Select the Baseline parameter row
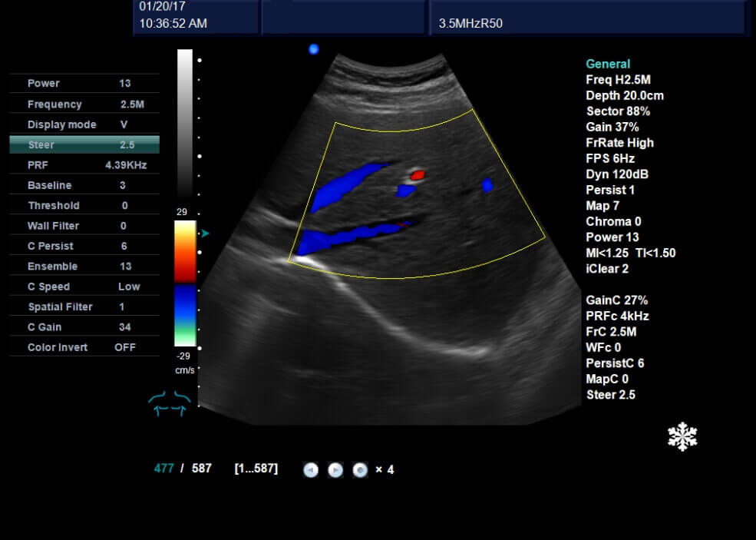The image size is (756, 540). pyautogui.click(x=84, y=185)
